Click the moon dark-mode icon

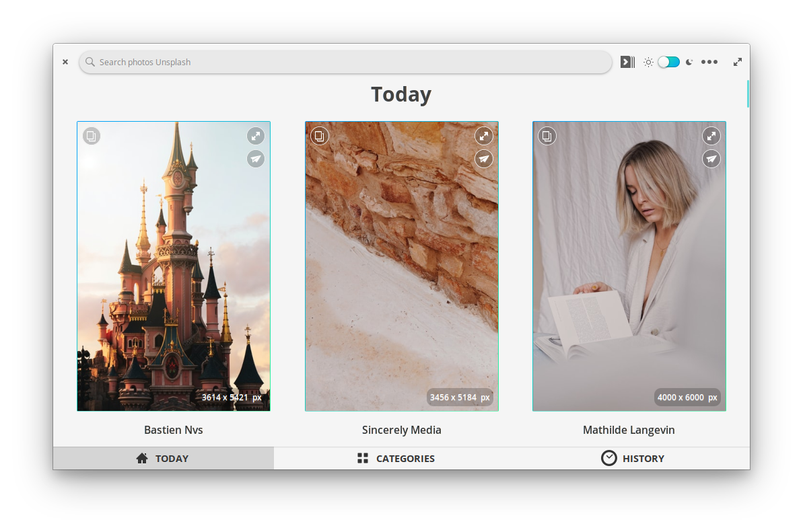[x=689, y=62]
